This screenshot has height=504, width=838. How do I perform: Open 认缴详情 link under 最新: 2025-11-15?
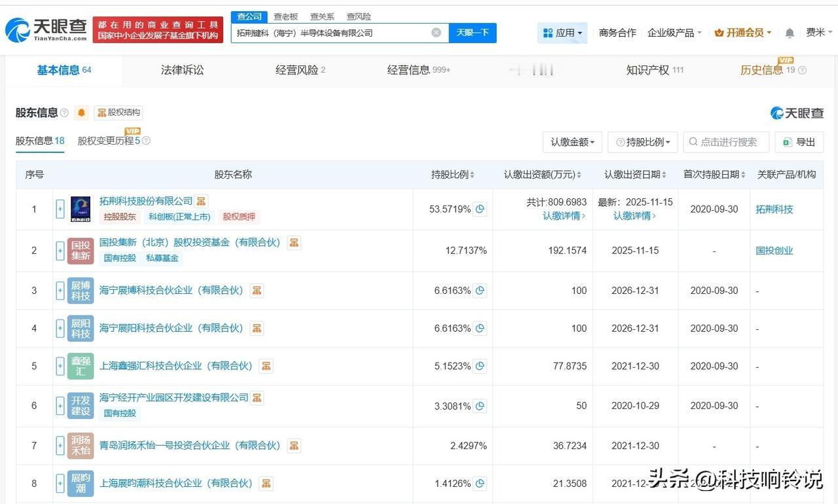click(635, 216)
